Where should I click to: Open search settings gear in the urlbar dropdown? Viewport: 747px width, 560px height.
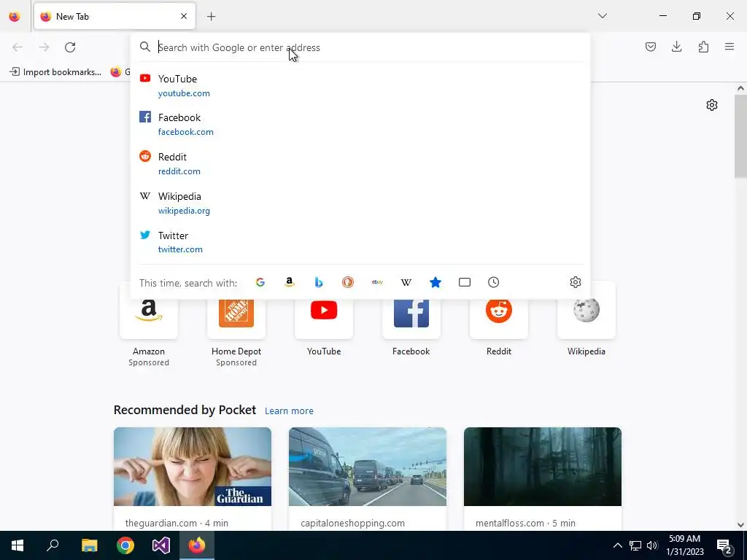tap(576, 282)
